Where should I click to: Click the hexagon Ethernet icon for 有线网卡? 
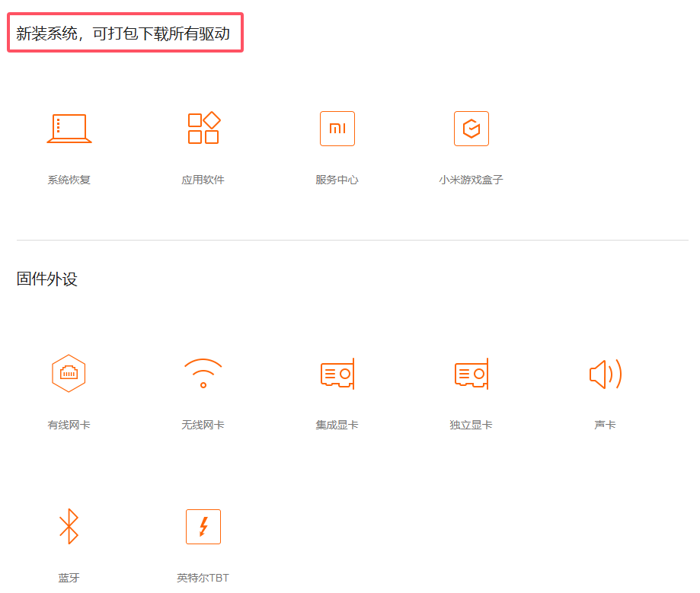69,373
